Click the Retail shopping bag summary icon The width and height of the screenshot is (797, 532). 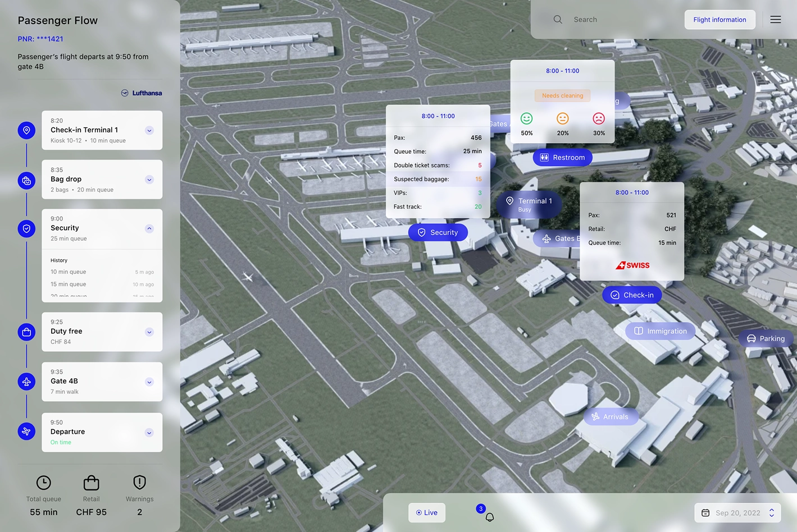pyautogui.click(x=91, y=483)
